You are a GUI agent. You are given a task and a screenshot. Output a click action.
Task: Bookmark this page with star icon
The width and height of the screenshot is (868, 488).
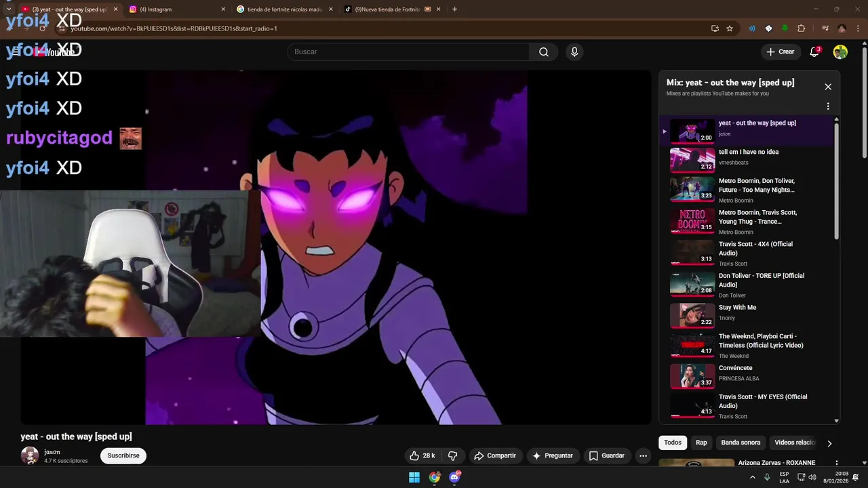(730, 28)
